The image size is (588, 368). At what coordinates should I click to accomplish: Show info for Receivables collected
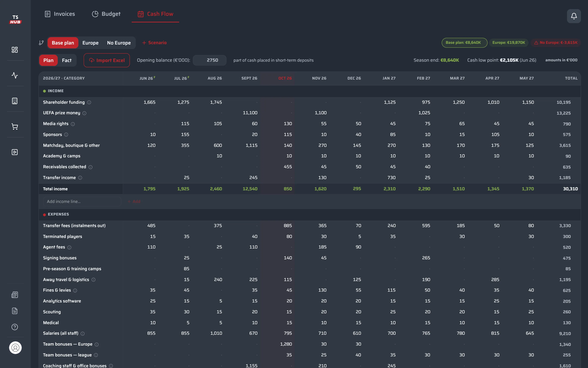[x=90, y=167]
